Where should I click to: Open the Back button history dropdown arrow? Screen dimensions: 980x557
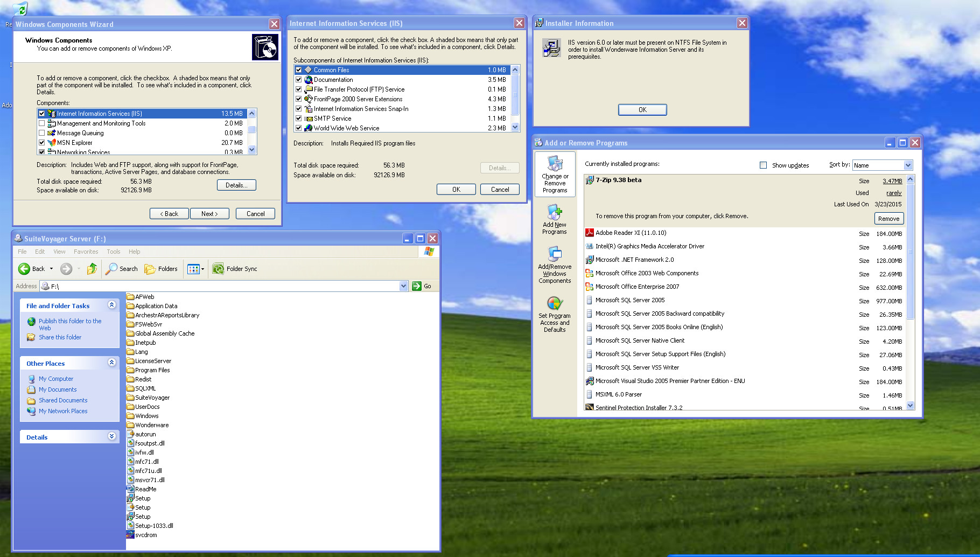click(51, 269)
